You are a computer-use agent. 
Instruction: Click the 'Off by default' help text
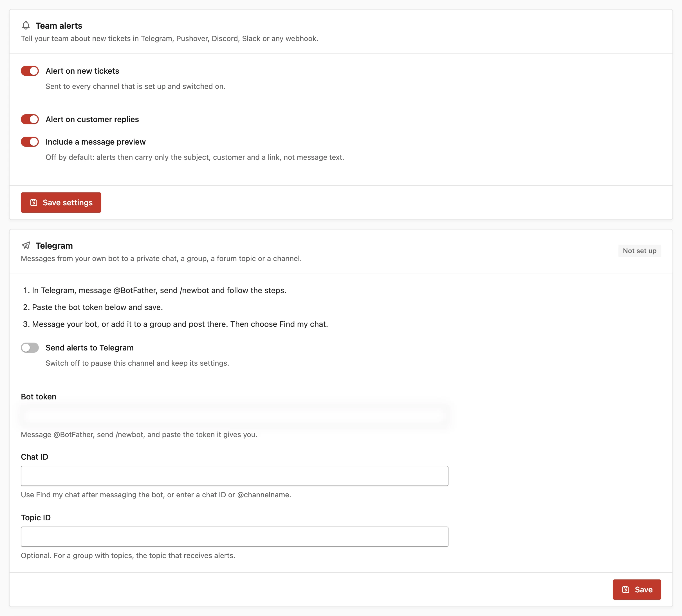pyautogui.click(x=195, y=157)
